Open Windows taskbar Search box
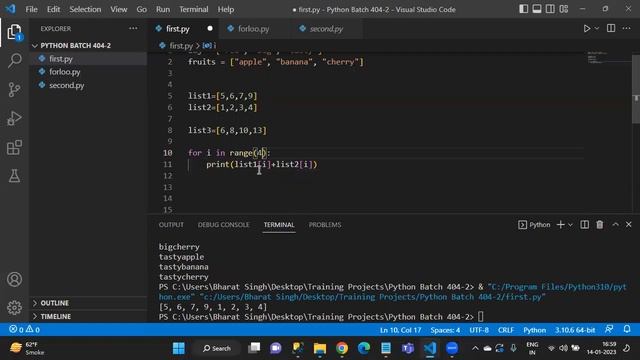This screenshot has height=360, width=640. coord(217,348)
